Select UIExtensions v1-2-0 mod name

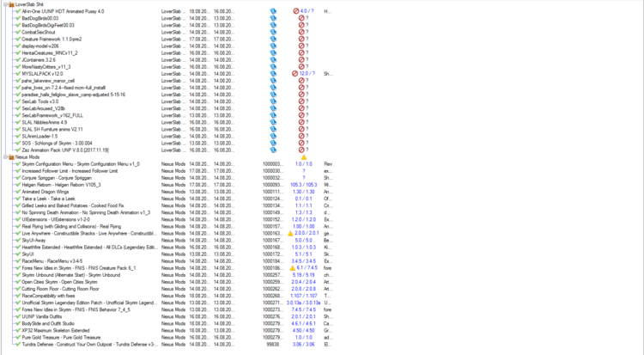[x=56, y=220]
